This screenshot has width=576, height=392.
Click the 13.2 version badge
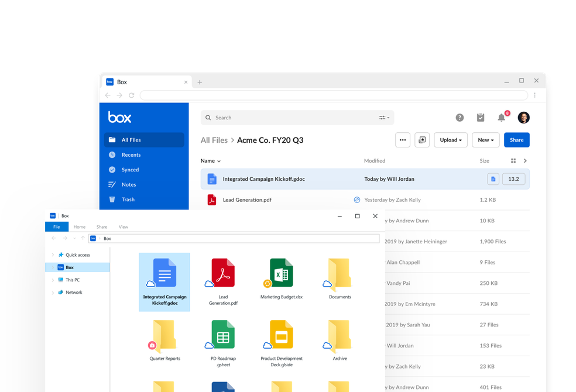(x=513, y=179)
